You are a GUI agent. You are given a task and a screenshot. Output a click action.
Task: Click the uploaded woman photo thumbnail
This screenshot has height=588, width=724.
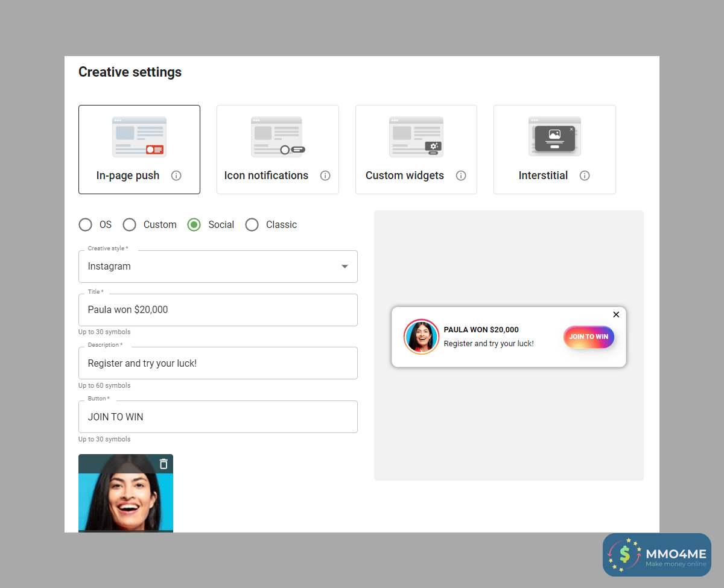pos(125,493)
